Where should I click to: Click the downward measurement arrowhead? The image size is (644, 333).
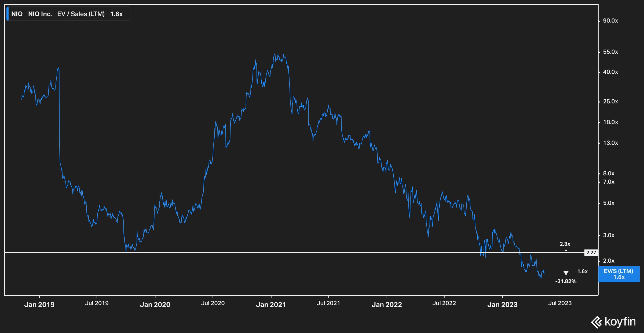pyautogui.click(x=566, y=273)
